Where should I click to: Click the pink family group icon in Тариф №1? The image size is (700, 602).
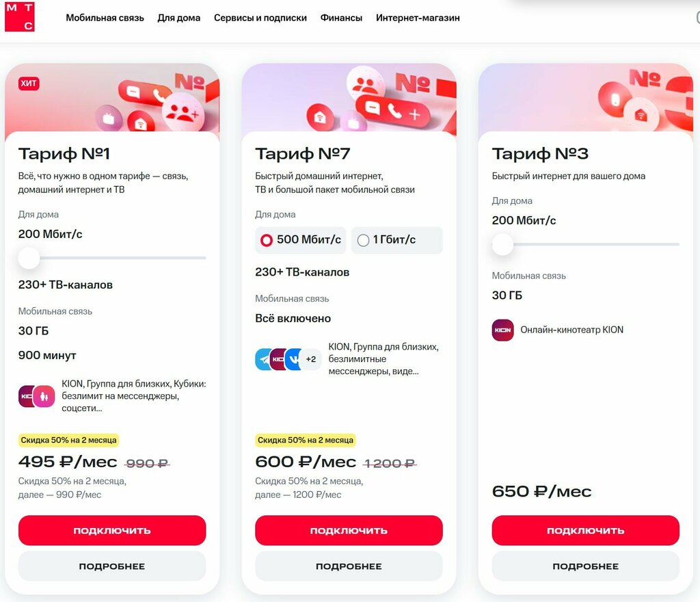pyautogui.click(x=44, y=396)
